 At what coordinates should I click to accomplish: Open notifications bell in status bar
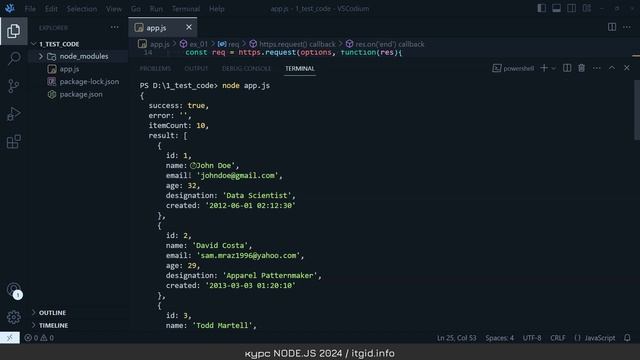627,338
